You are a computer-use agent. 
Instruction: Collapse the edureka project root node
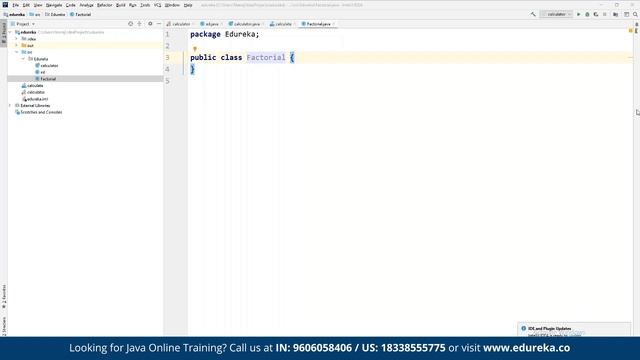pyautogui.click(x=10, y=32)
